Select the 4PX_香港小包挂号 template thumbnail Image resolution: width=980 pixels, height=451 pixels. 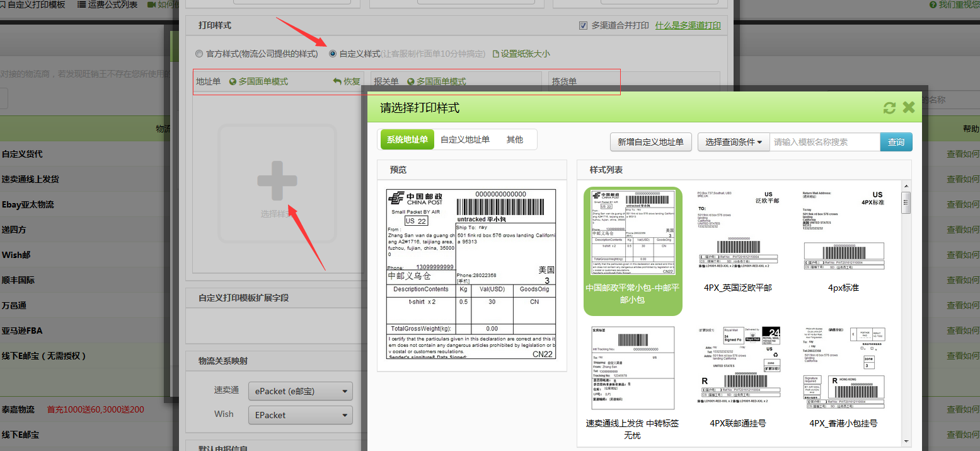pyautogui.click(x=843, y=368)
